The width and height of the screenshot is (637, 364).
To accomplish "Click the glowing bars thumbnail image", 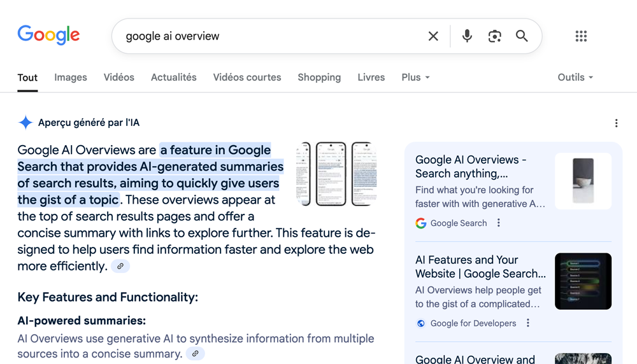I will (583, 281).
